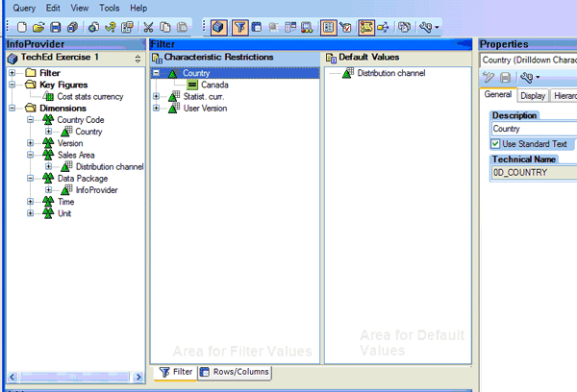Open the Documents toolbar icon
577x392 pixels.
(x=405, y=27)
